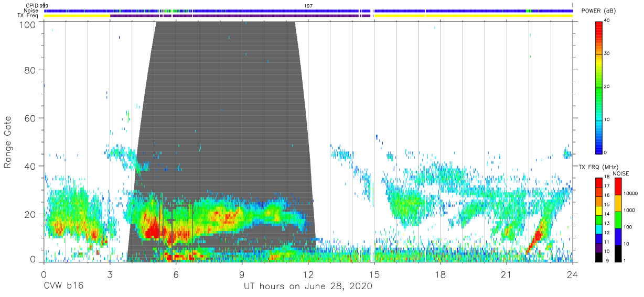Pick the green swatch in NOISE legend
The image size is (644, 297).
click(x=618, y=219)
